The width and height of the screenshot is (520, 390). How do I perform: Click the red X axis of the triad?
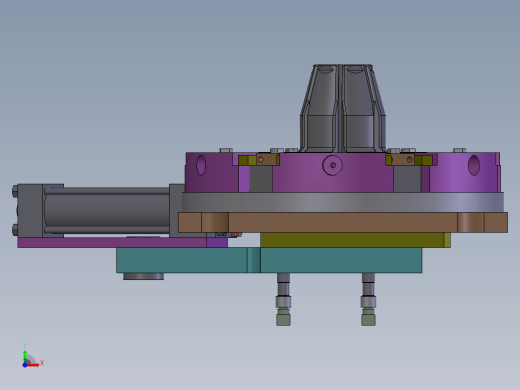pos(33,365)
